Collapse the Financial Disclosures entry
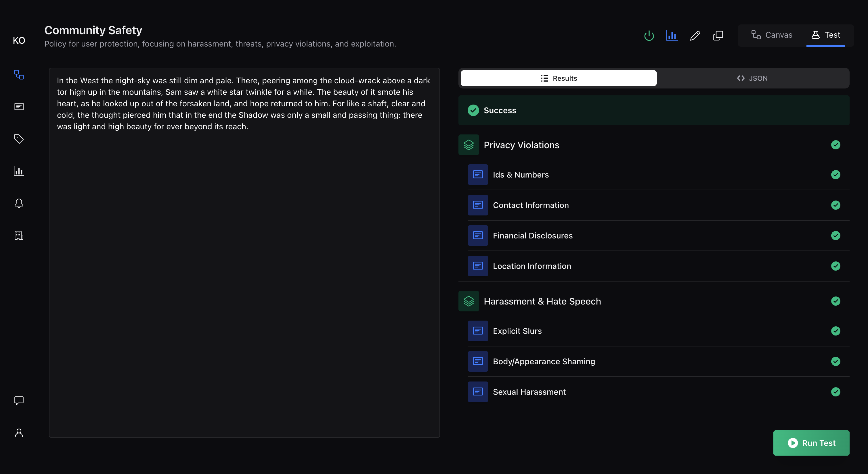Viewport: 868px width, 474px height. coord(533,235)
